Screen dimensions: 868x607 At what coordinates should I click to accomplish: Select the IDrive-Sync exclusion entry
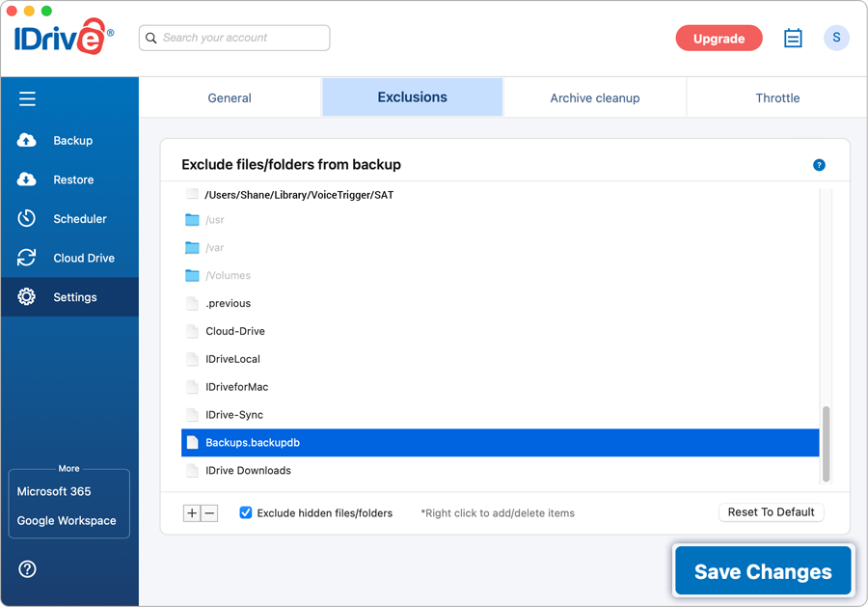501,415
